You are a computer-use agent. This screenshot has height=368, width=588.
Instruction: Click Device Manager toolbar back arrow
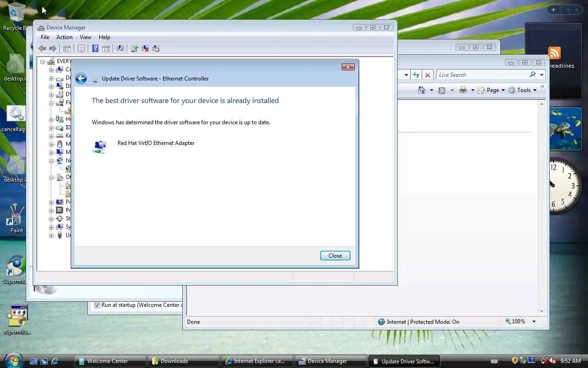[x=42, y=48]
